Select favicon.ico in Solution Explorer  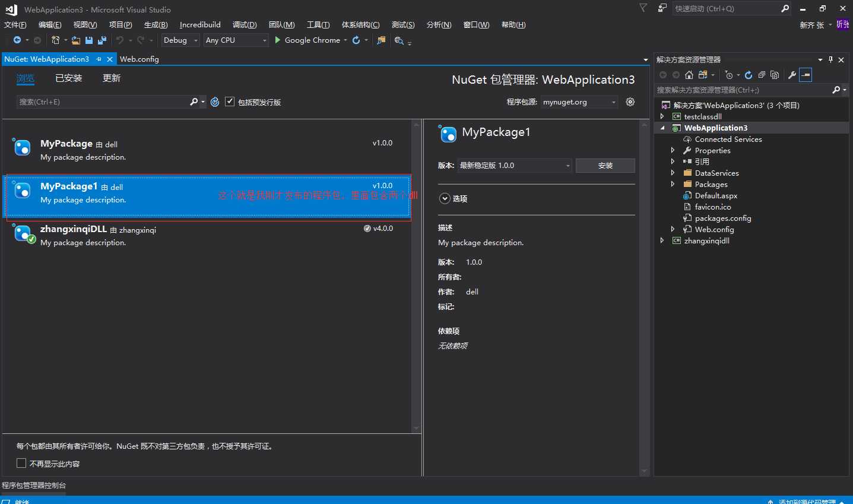click(x=713, y=207)
